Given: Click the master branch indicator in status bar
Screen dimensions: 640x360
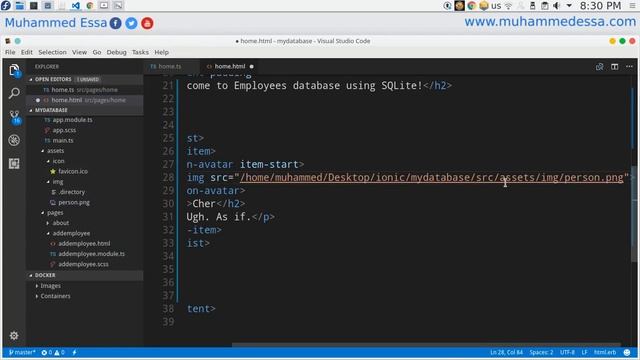Looking at the screenshot, I should click(22, 352).
